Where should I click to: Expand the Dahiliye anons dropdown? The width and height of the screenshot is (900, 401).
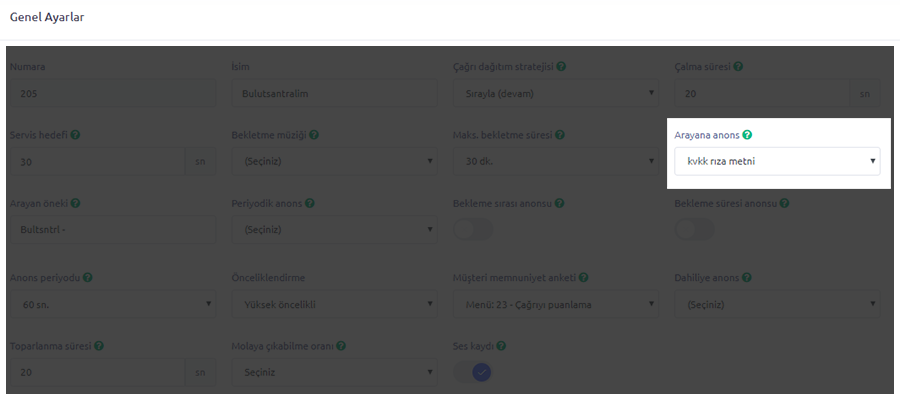point(777,304)
